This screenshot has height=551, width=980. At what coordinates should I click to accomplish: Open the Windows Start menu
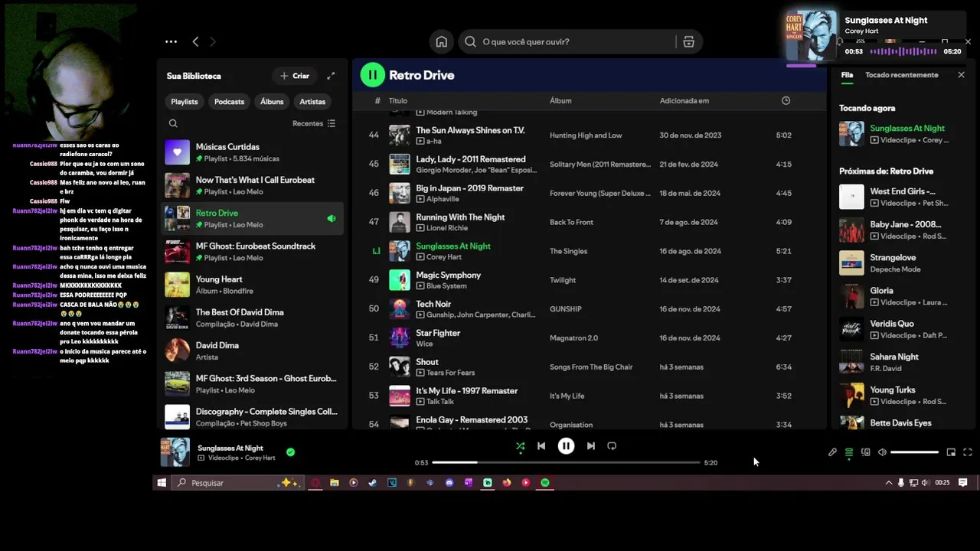click(x=162, y=483)
